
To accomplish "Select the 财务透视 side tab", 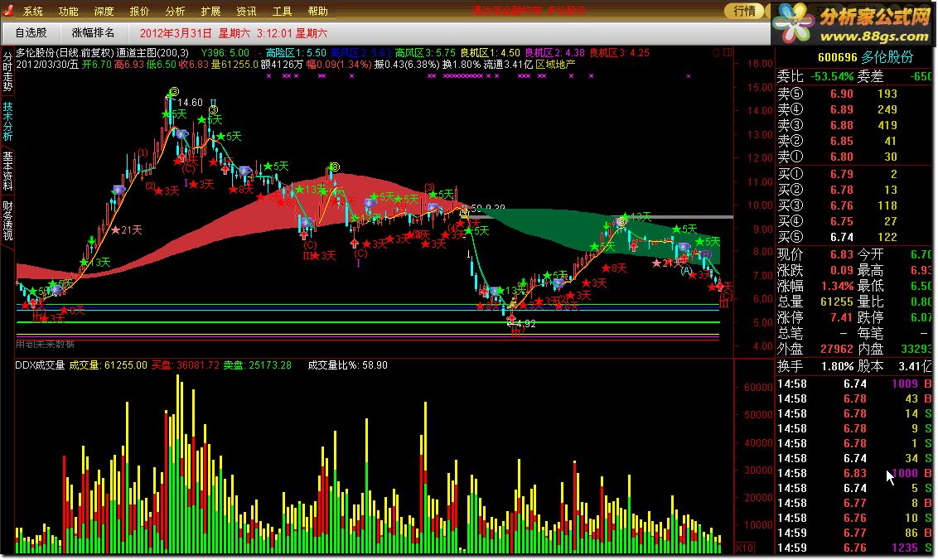I will 7,220.
